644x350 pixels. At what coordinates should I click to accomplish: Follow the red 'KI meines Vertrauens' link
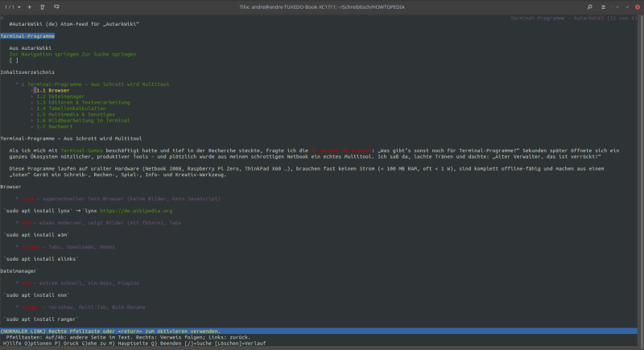[341, 150]
